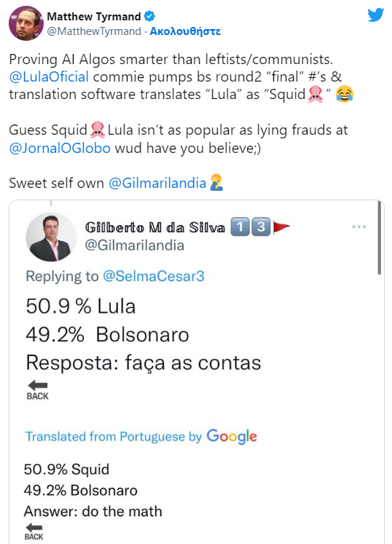The image size is (392, 544).
Task: Click the upper BACK arrow icon
Action: pyautogui.click(x=37, y=390)
